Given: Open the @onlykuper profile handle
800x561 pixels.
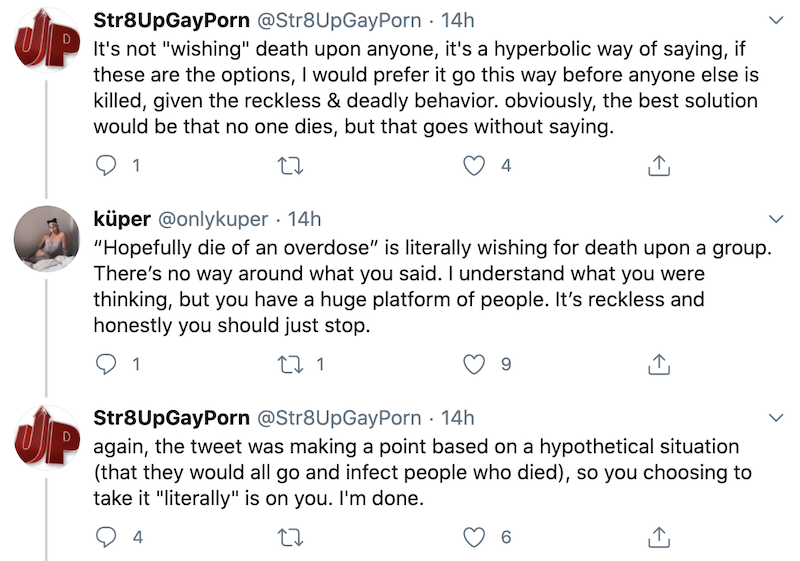Looking at the screenshot, I should [211, 219].
